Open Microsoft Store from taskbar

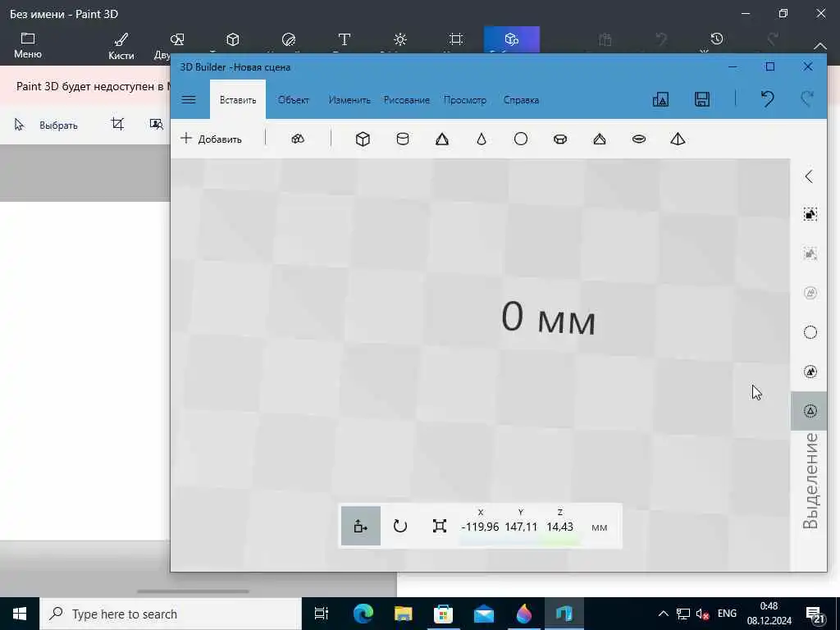443,614
